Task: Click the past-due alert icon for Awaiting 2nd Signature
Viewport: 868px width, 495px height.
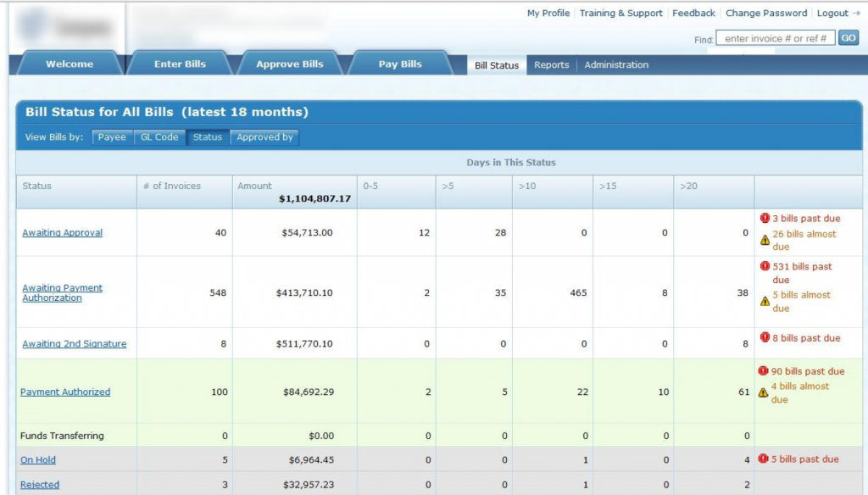Action: tap(765, 337)
